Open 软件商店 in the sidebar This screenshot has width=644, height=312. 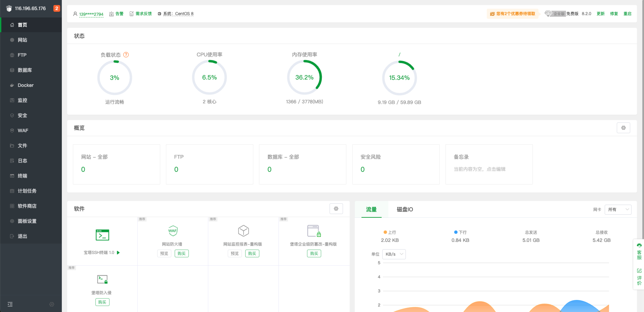click(27, 206)
